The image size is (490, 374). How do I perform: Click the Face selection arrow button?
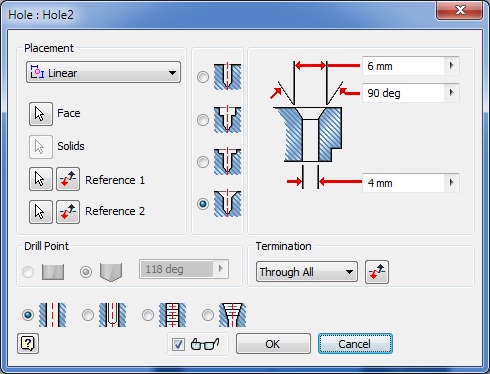pos(41,114)
